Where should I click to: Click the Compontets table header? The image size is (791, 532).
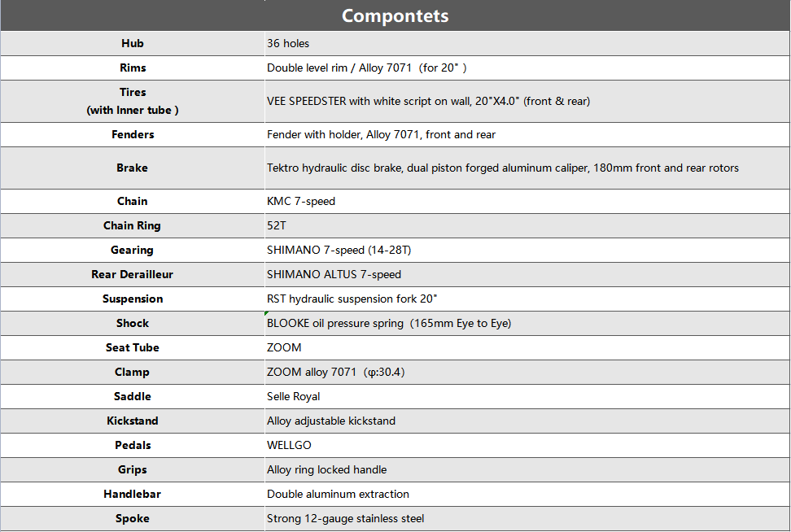click(x=395, y=15)
